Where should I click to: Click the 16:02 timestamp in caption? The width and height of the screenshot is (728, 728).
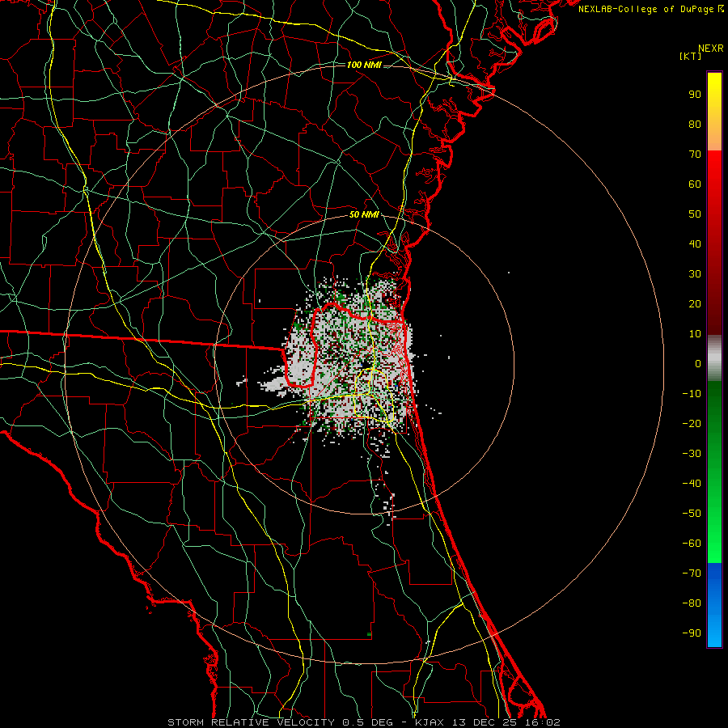[x=544, y=722]
